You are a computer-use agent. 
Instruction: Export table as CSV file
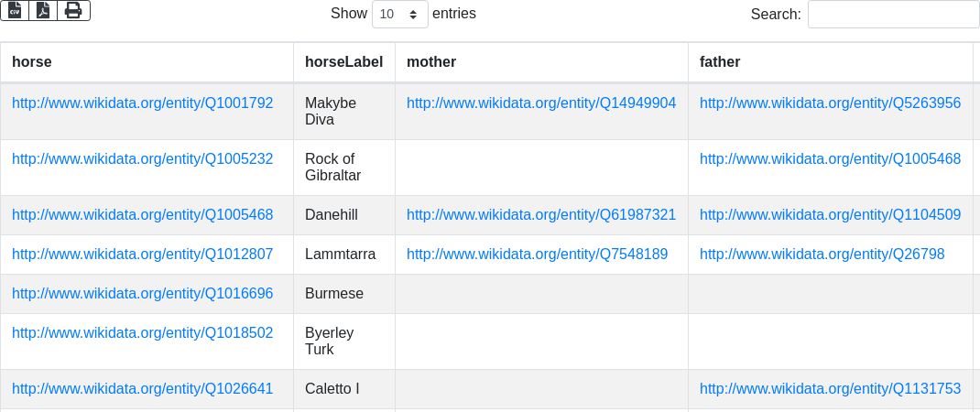point(14,10)
